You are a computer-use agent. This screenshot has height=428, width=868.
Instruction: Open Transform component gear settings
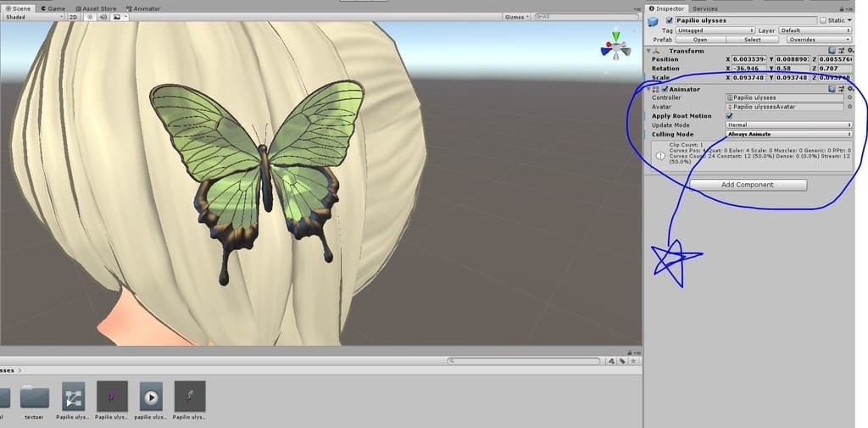(851, 51)
